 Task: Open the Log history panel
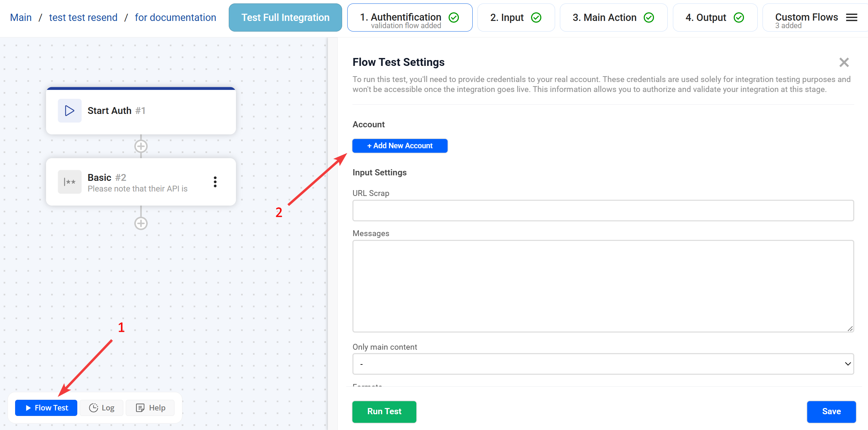tap(102, 408)
